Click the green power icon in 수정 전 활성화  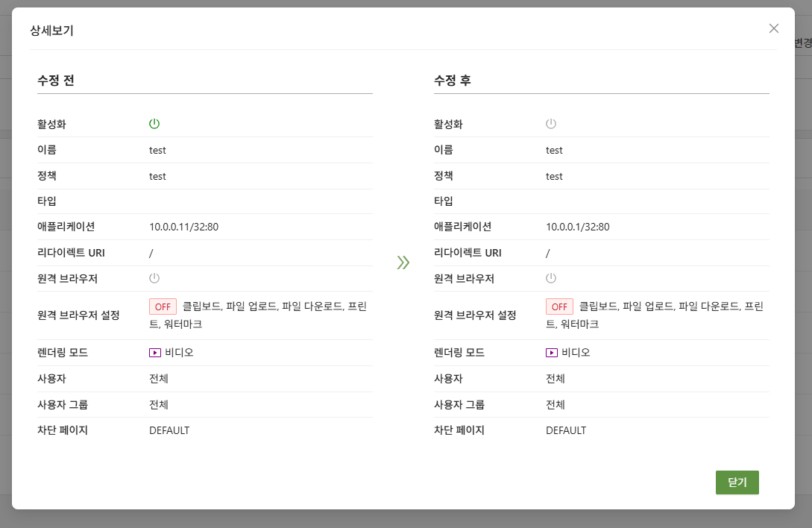pos(154,124)
